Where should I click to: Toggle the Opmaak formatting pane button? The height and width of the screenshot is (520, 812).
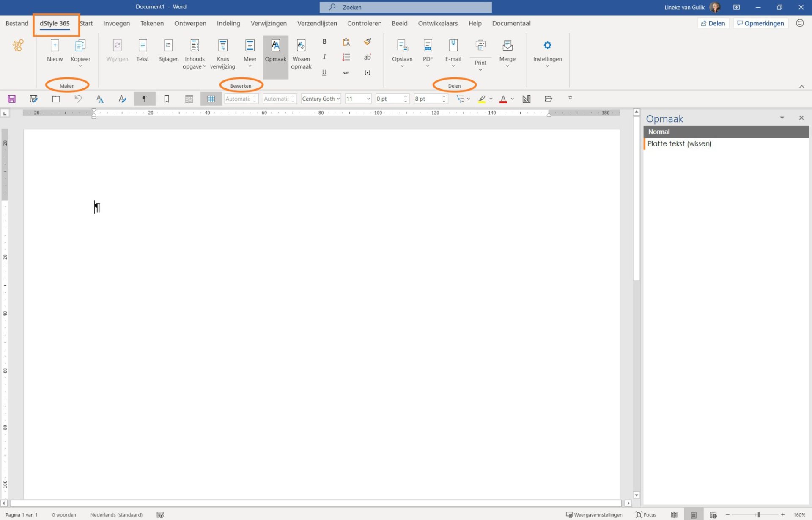(x=275, y=57)
